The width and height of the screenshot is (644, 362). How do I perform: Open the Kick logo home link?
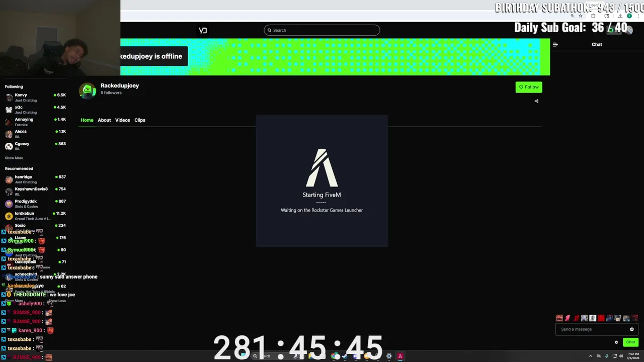(203, 30)
